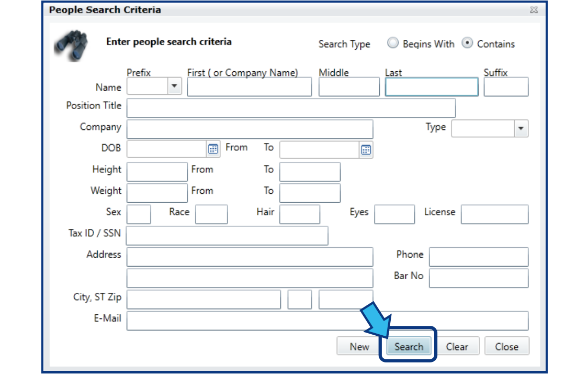Click into the Position Title field
588x374 pixels.
pos(291,108)
